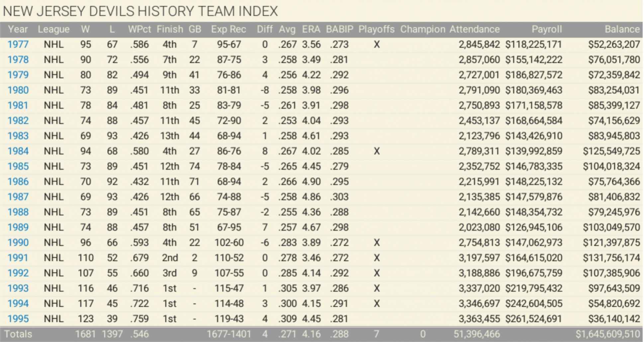644x342 pixels.
Task: Select the 1995 payroll value $261,524,691
Action: point(534,319)
